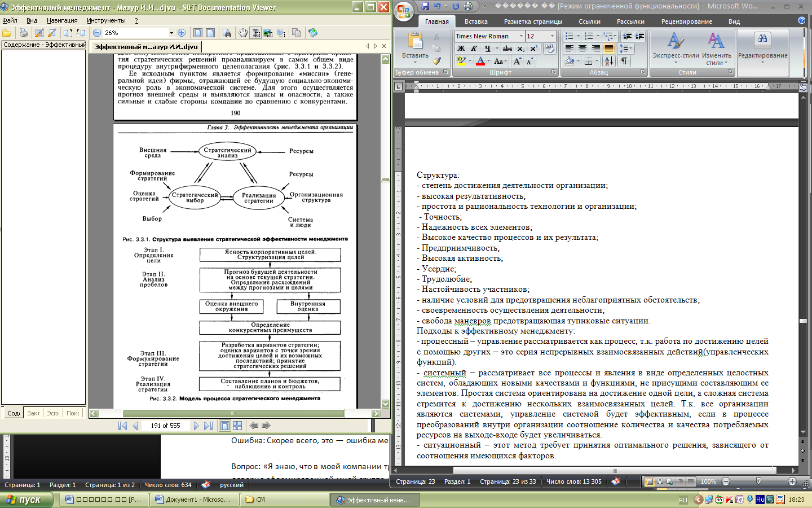Go to first page in DjVu viewer
This screenshot has height=508, width=812.
[x=122, y=426]
